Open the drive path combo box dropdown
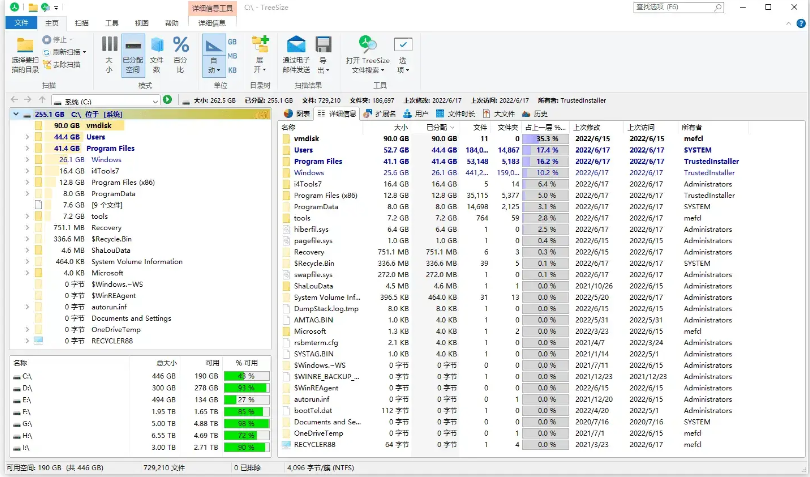Screen dimensions: 810x477 153,100
